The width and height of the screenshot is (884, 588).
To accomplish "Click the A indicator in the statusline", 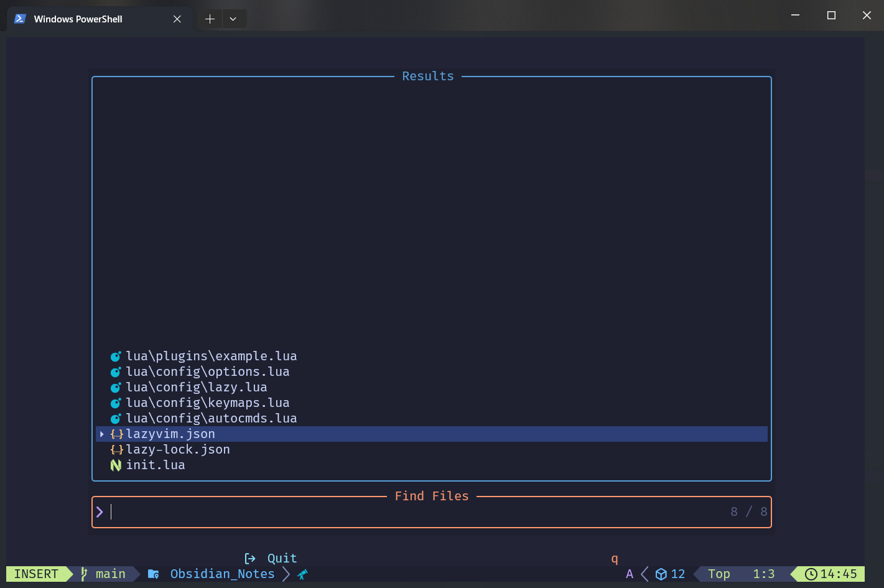I will [630, 574].
